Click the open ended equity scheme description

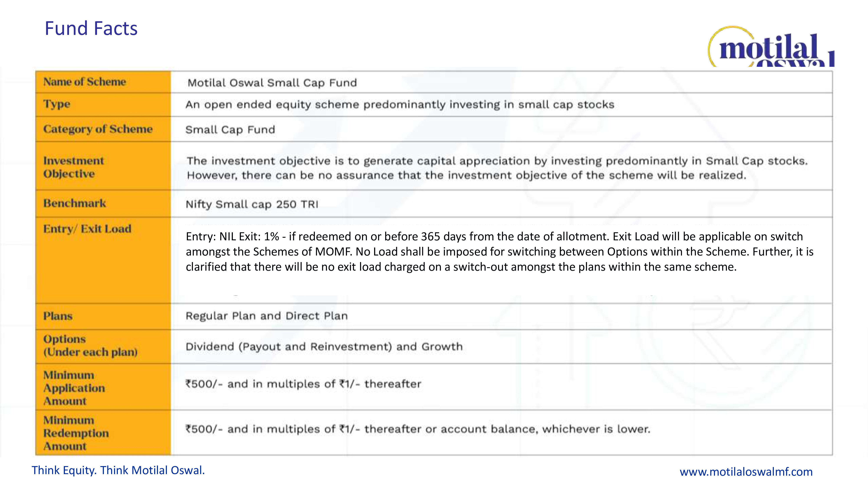click(400, 105)
